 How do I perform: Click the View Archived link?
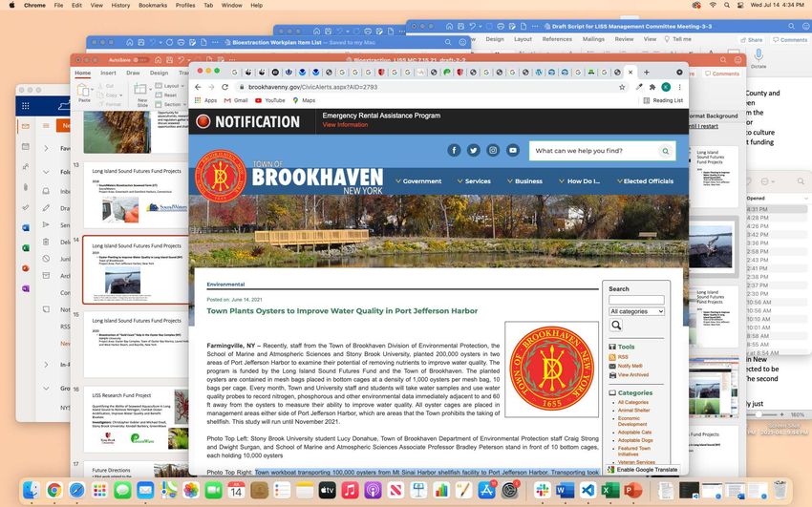point(632,374)
